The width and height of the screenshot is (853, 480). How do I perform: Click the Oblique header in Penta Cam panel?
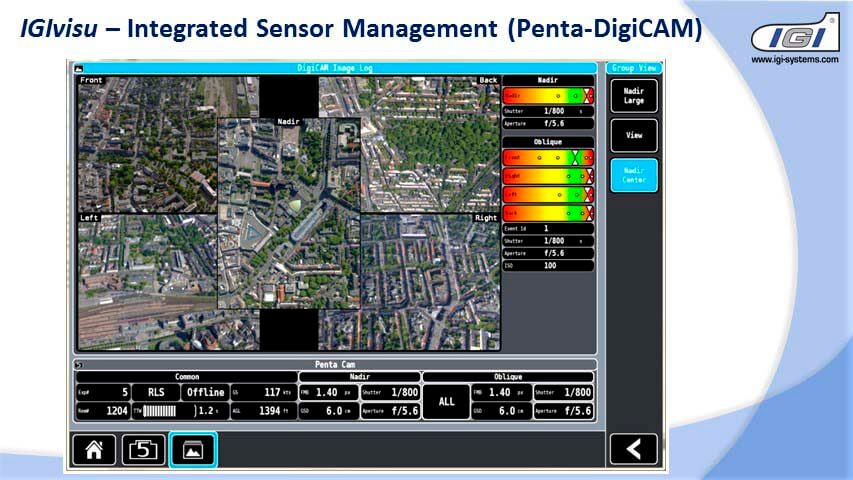click(508, 377)
